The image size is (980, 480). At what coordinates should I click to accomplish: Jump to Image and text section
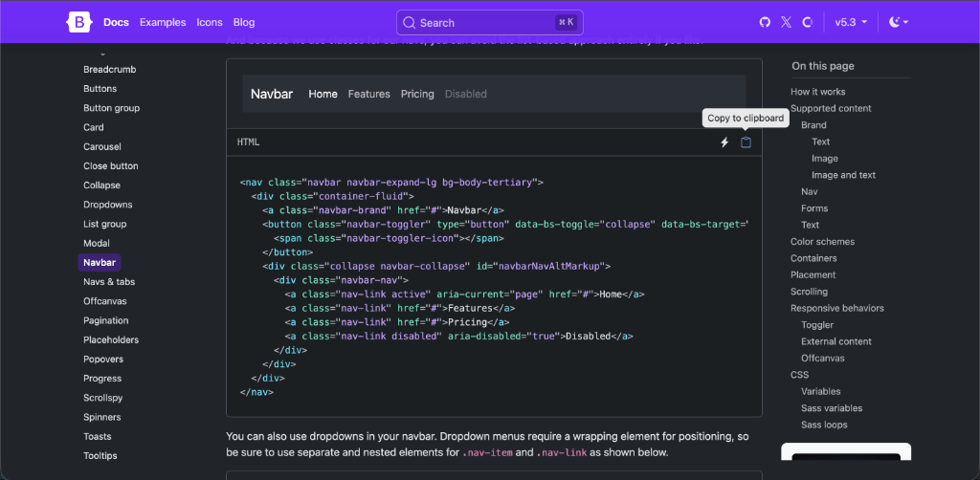coord(844,175)
